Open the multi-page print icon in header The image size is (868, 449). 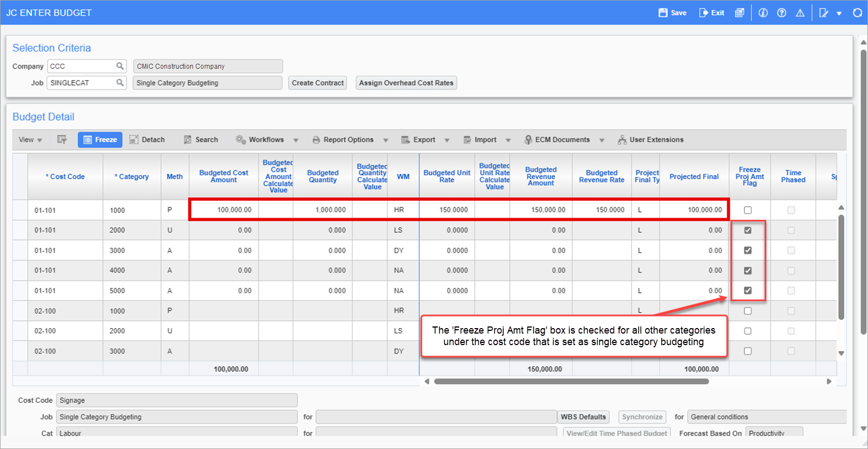[740, 13]
